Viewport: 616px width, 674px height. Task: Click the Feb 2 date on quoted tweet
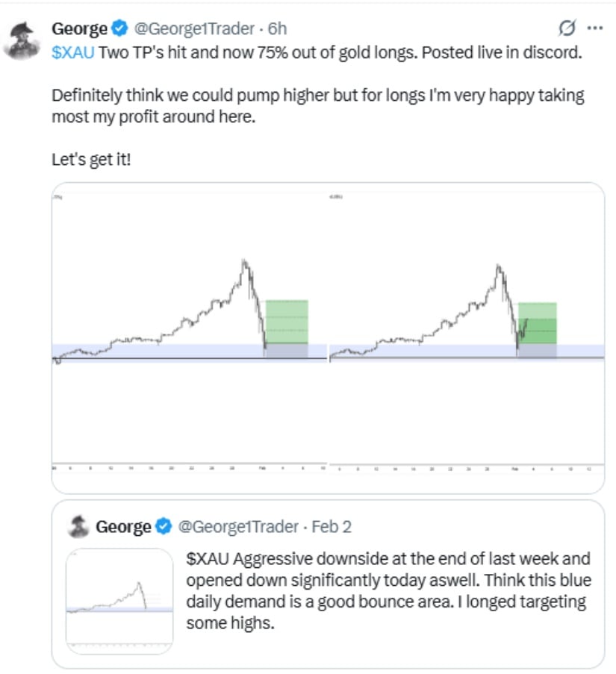pos(332,527)
